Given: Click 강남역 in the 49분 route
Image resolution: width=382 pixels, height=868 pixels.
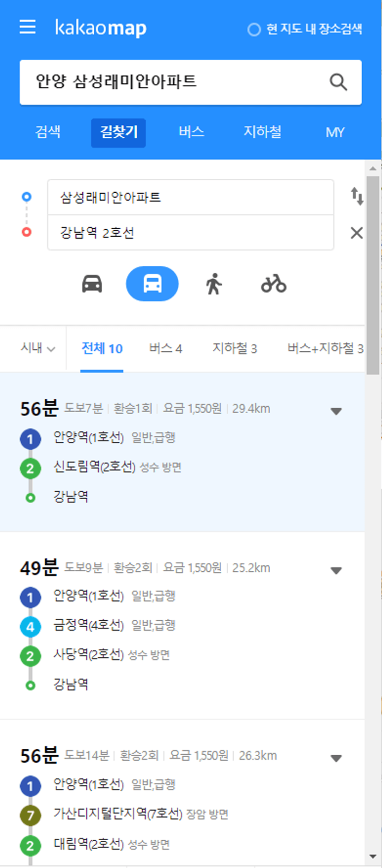Looking at the screenshot, I should (71, 685).
